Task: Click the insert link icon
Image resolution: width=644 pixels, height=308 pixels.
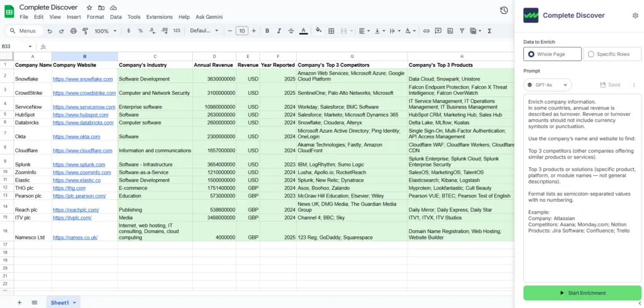Action: coord(426,31)
